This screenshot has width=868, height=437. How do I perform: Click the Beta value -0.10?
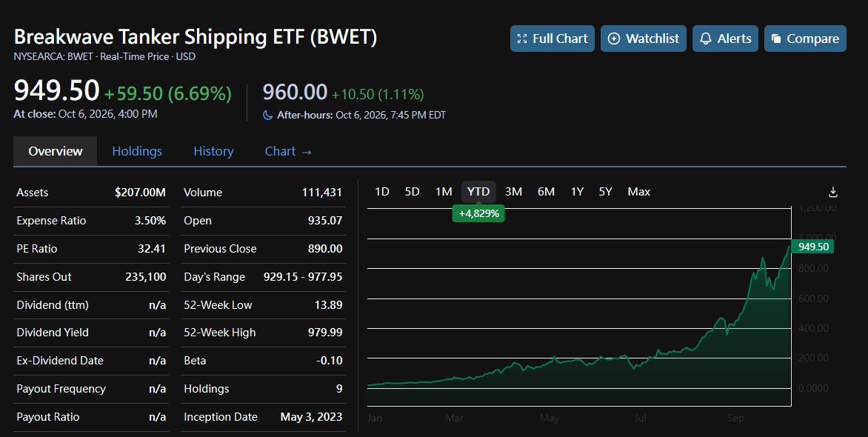click(x=330, y=361)
